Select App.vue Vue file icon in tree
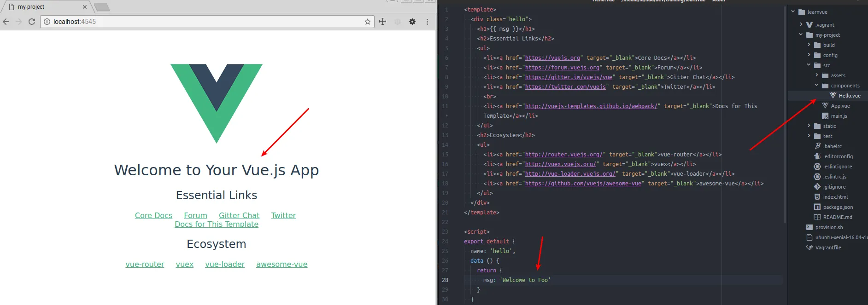This screenshot has height=305, width=868. tap(825, 105)
